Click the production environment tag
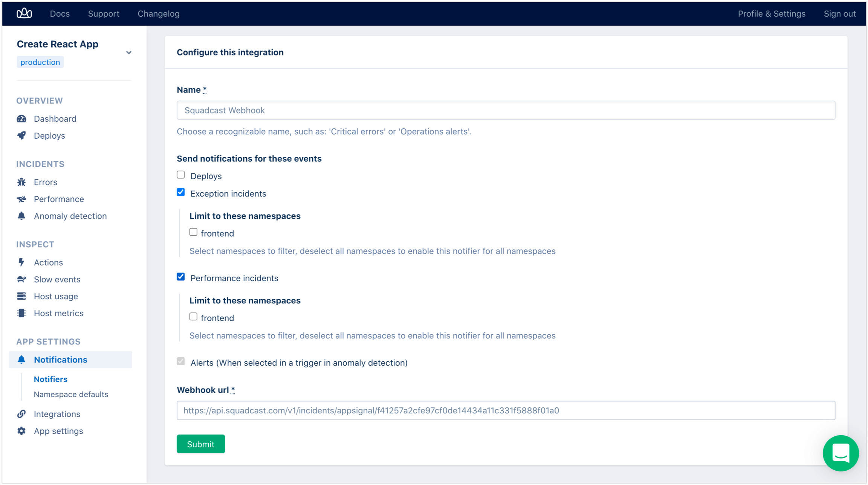 point(40,62)
